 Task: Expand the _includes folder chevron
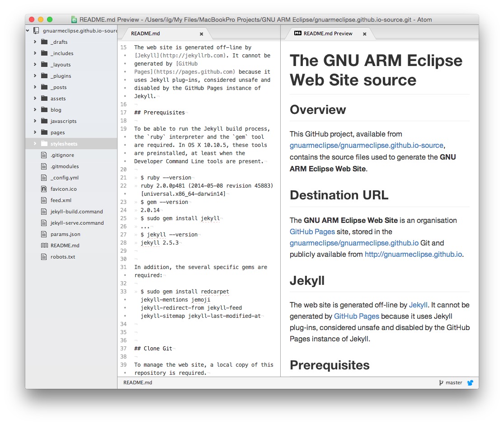pos(35,53)
